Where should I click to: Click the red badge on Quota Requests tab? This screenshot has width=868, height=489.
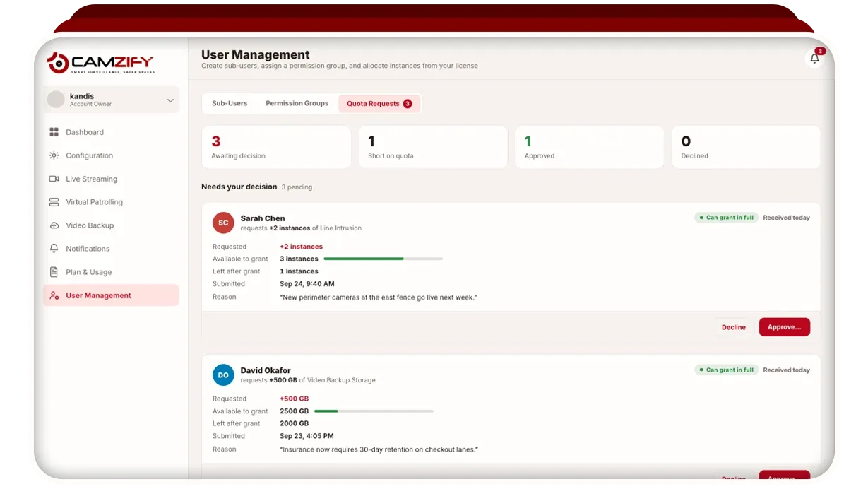click(x=408, y=103)
